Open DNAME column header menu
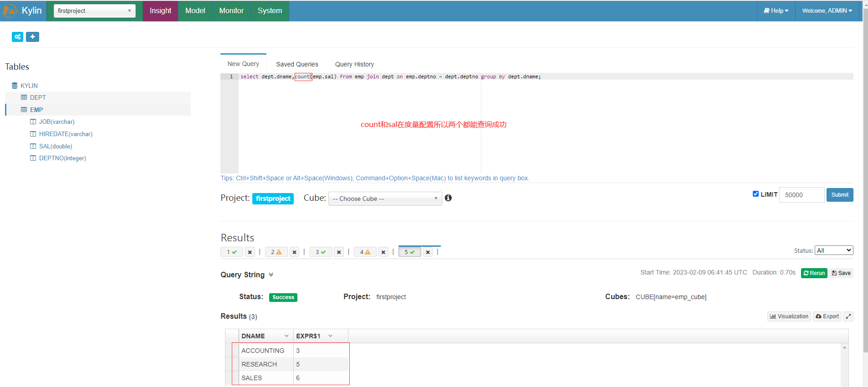Image resolution: width=868 pixels, height=387 pixels. click(x=286, y=336)
